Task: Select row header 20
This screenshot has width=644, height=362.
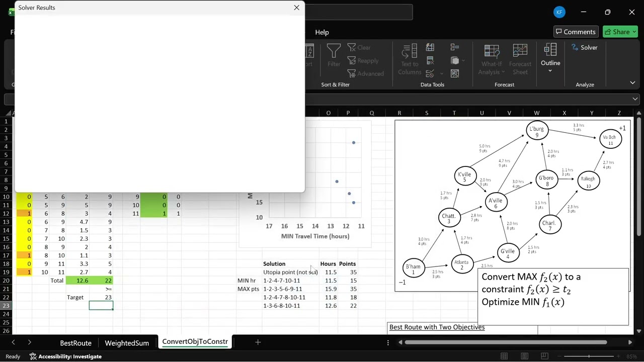Action: pyautogui.click(x=7, y=281)
